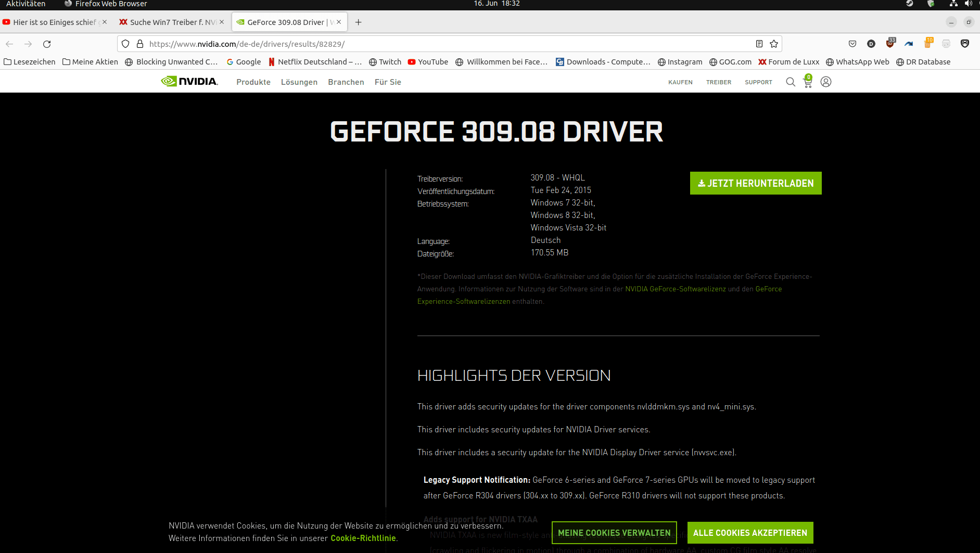This screenshot has height=553, width=980.
Task: Open a new browser tab
Action: tap(358, 22)
